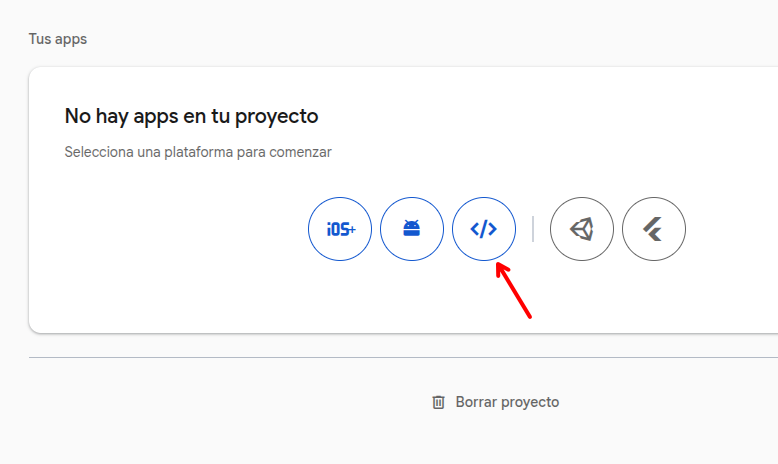The height and width of the screenshot is (464, 778).
Task: Pick the Unity platform icon
Action: click(582, 229)
